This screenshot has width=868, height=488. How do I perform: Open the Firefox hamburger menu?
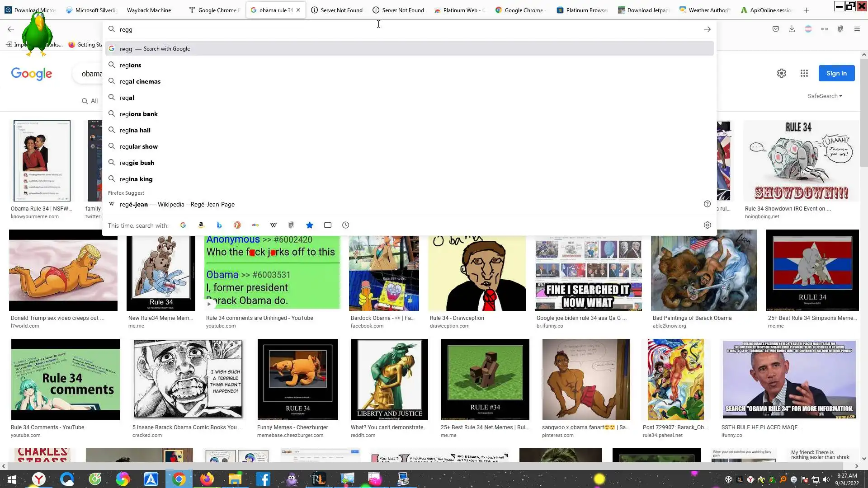(857, 29)
